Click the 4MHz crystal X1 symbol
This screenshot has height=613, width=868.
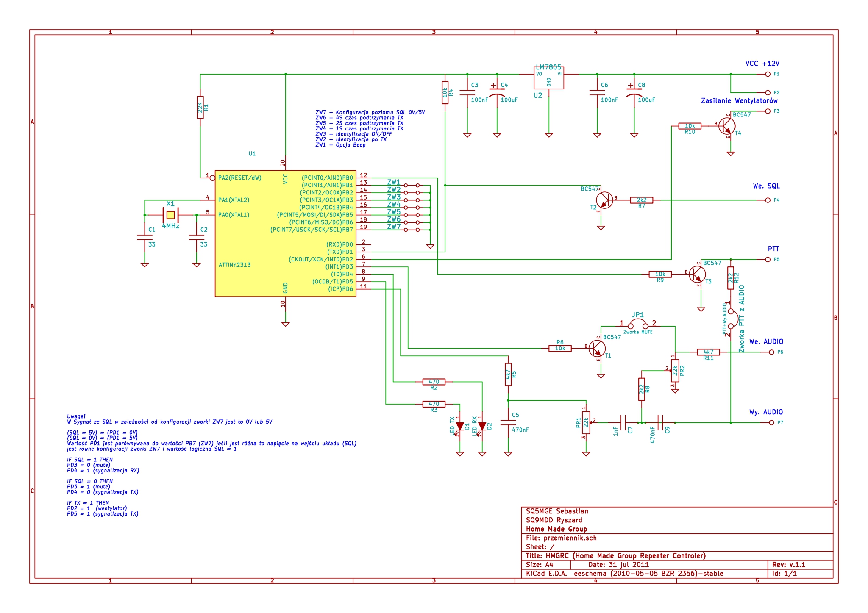coord(170,215)
